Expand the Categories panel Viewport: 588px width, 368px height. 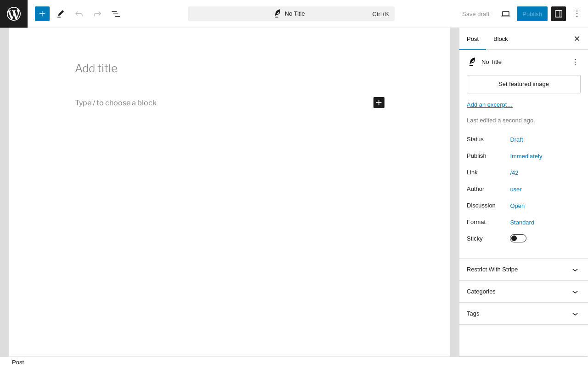[x=524, y=292]
